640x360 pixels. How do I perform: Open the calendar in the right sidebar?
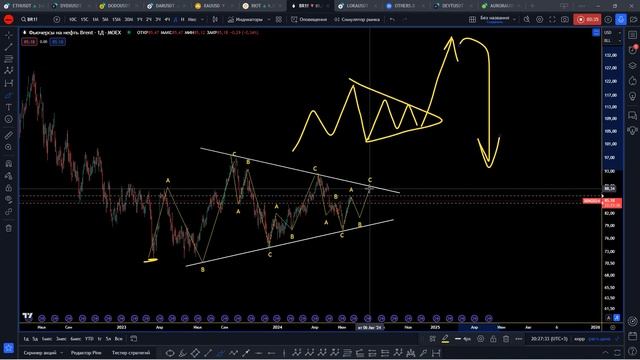coord(633,336)
